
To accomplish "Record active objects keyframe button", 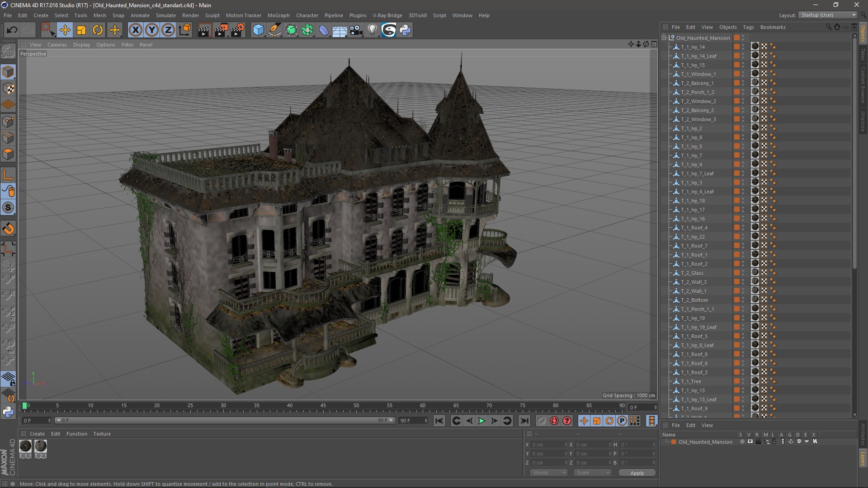I will [541, 421].
